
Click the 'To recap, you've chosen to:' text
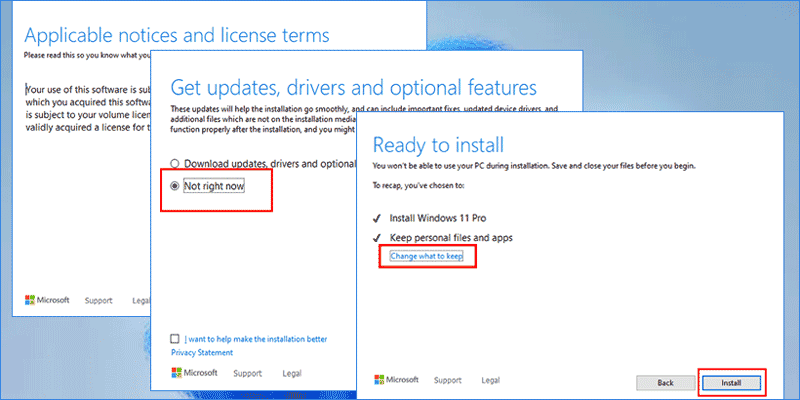pos(419,186)
